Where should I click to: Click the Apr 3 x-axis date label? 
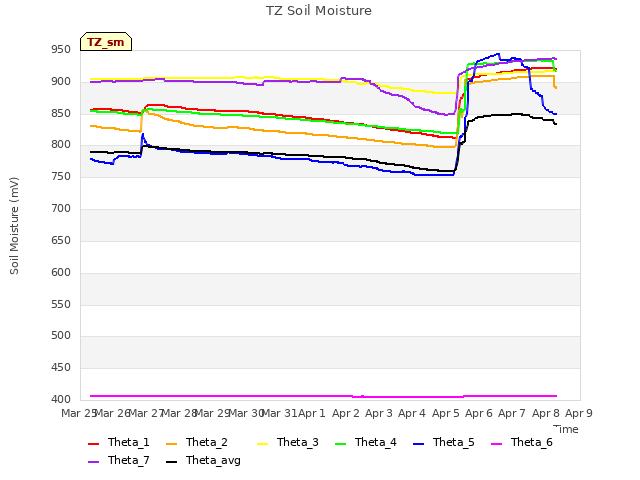tap(379, 413)
